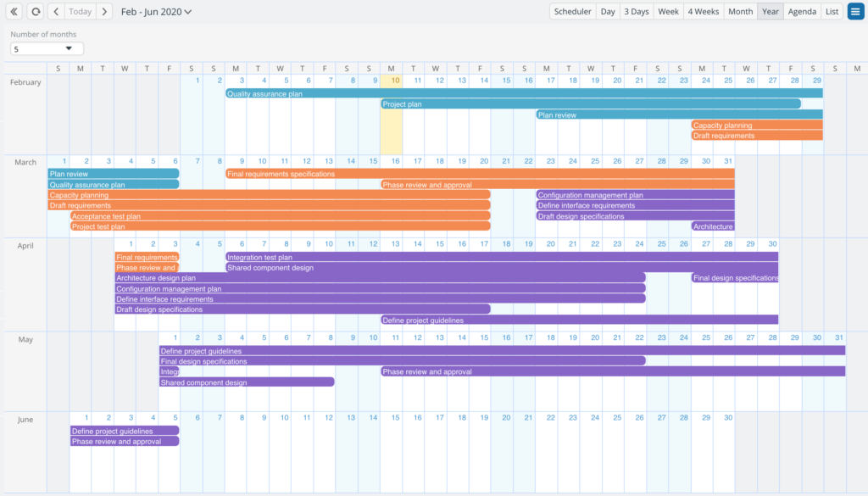Open February Capacity planning event
The height and width of the screenshot is (496, 868).
[757, 125]
